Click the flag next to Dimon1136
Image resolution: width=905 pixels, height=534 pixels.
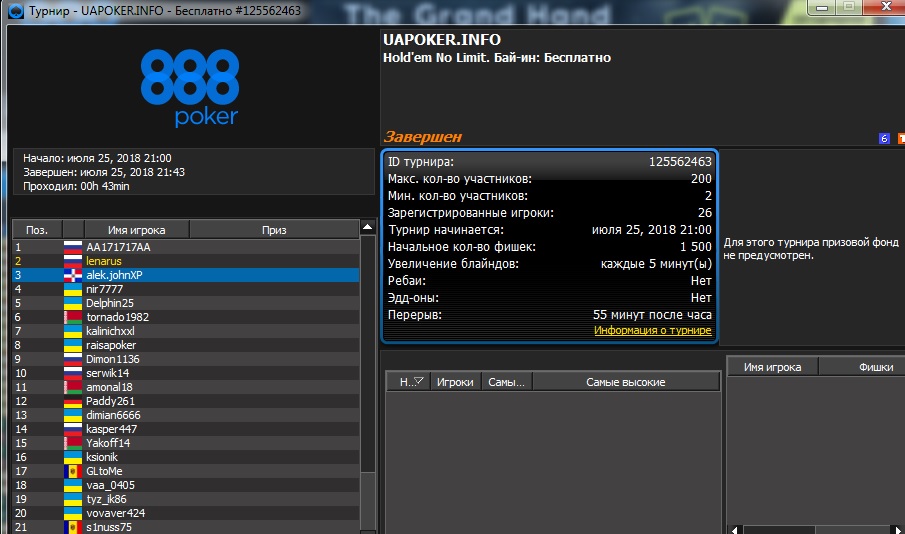coord(73,359)
